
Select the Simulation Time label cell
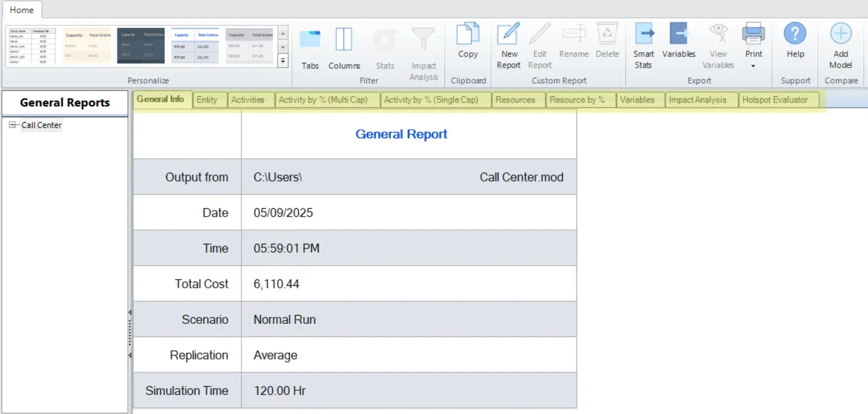pos(187,390)
